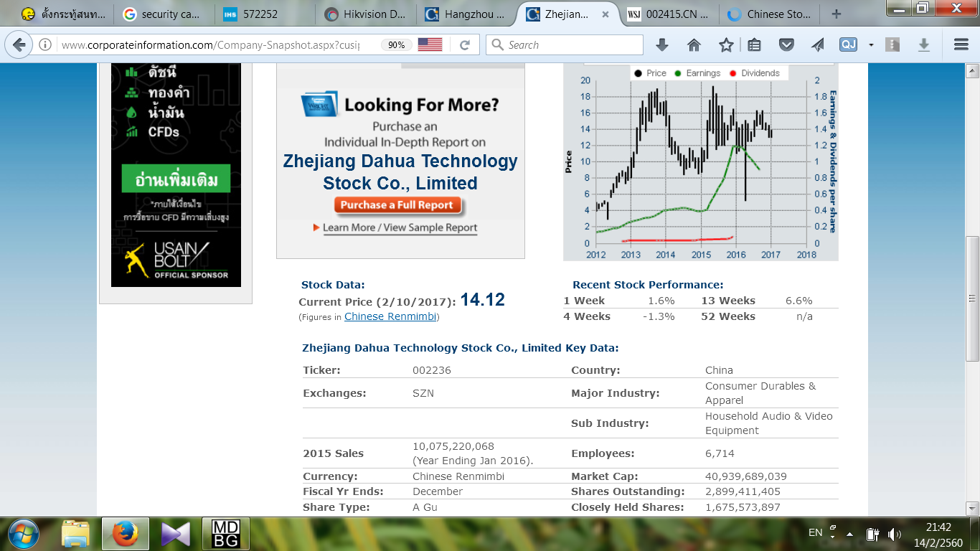The width and height of the screenshot is (980, 551).
Task: Open Visual Studio from the taskbar
Action: coord(176,533)
